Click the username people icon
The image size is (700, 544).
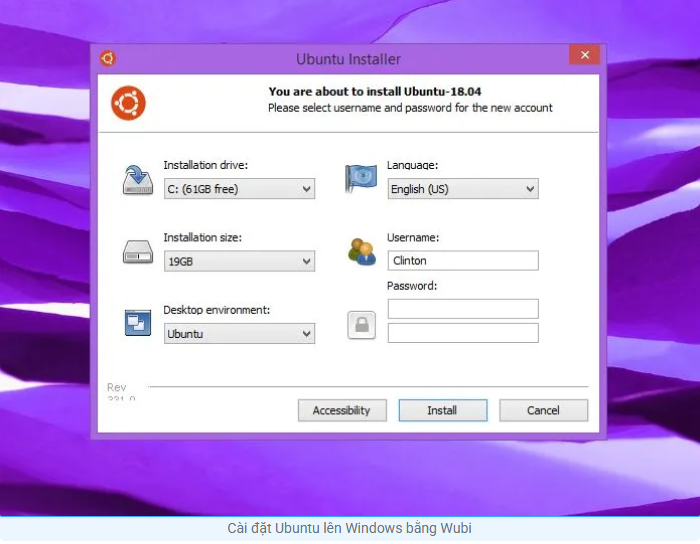pyautogui.click(x=362, y=252)
